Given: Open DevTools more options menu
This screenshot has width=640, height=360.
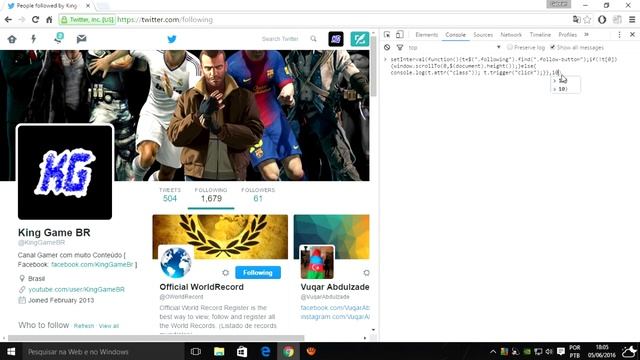Looking at the screenshot, I should 619,35.
